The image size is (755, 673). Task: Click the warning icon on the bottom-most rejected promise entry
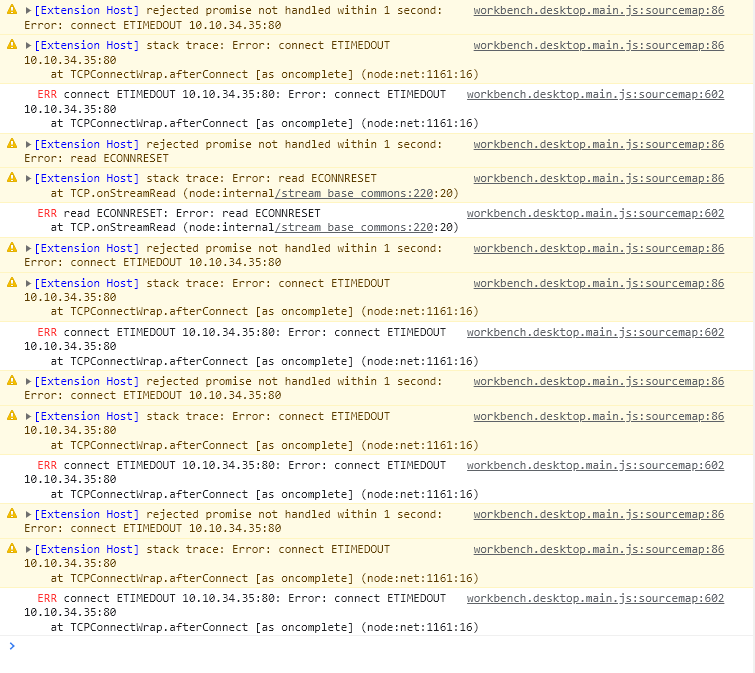pos(12,514)
